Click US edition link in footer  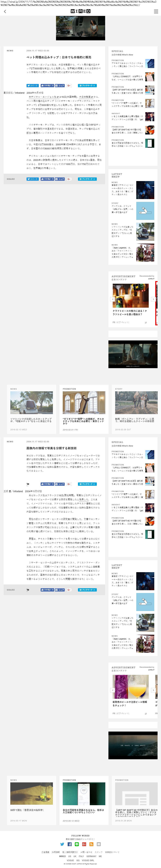coord(70,856)
